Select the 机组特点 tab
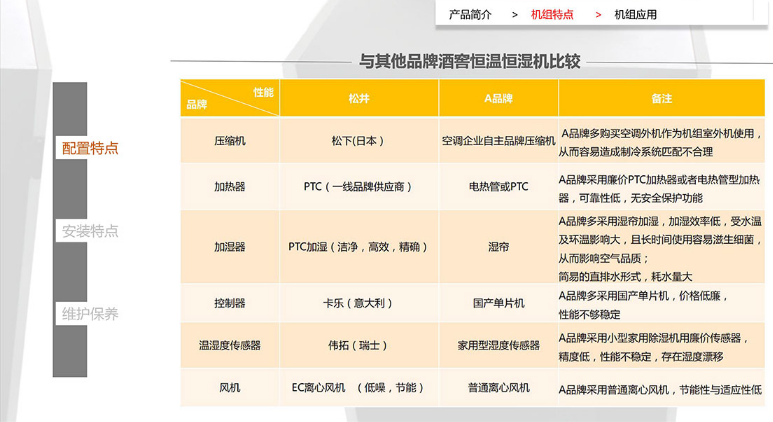773x422 pixels. [x=552, y=14]
